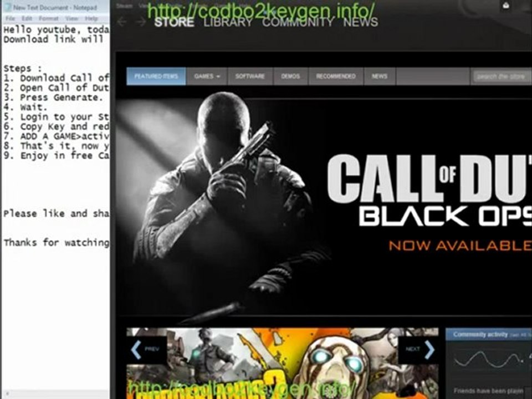Screen dimensions: 532x399
Task: Click step '1. Download Call of' line
Action: pyautogui.click(x=56, y=78)
